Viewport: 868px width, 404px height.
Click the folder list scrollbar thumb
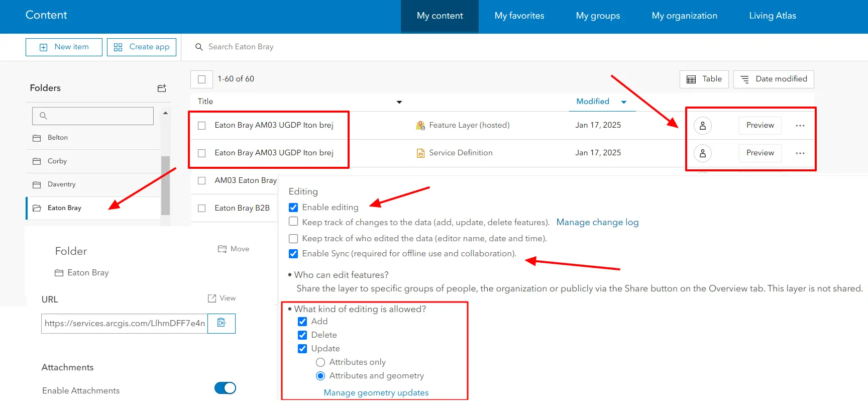tap(165, 185)
